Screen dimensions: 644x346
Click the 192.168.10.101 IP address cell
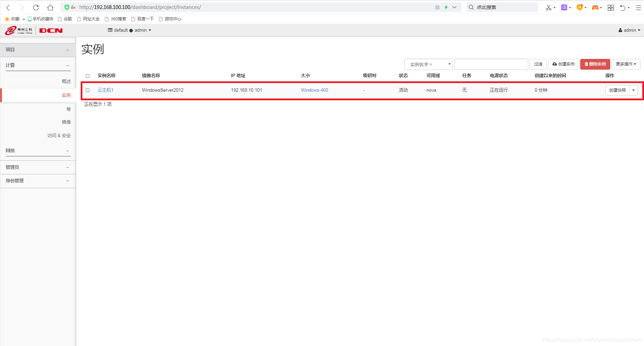[246, 90]
